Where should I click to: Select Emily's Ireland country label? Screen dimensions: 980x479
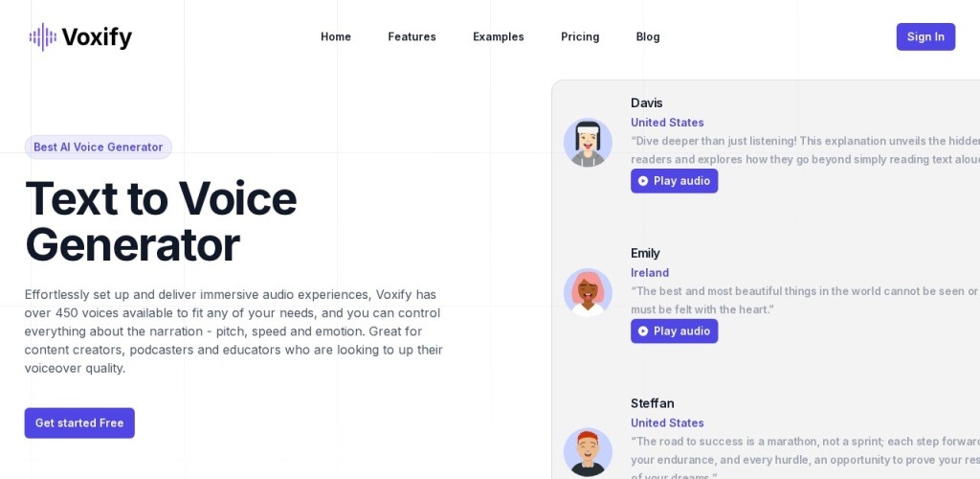click(x=650, y=273)
